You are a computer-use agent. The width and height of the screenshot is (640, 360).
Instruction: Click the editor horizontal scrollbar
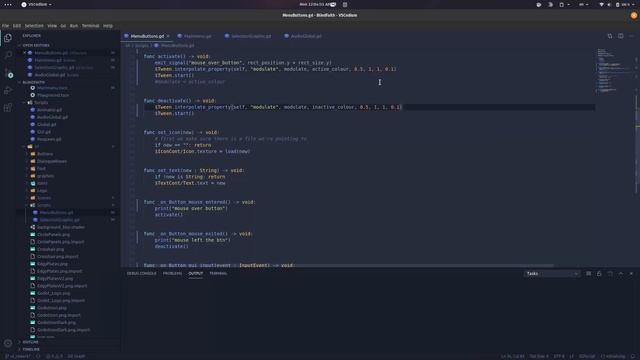coord(337,266)
